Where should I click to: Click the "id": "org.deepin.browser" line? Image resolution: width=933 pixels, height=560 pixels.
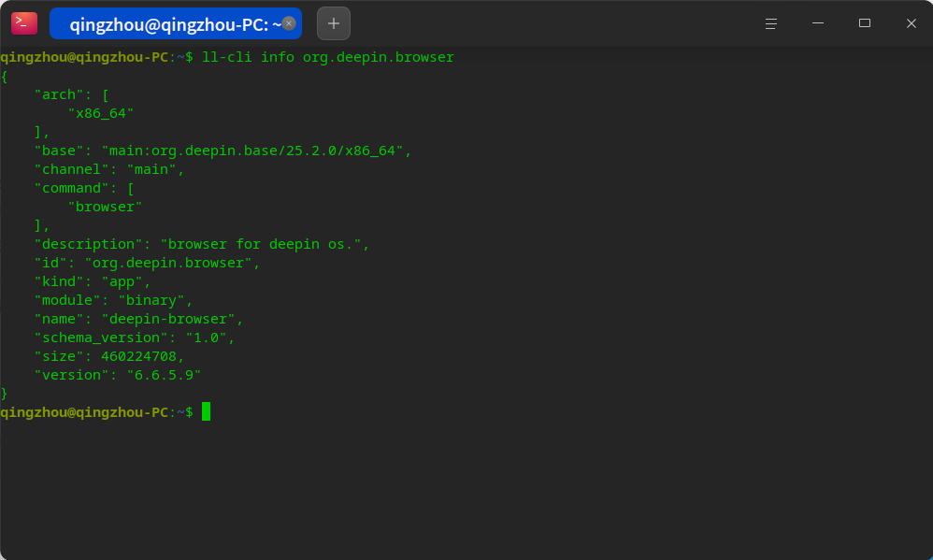(147, 263)
